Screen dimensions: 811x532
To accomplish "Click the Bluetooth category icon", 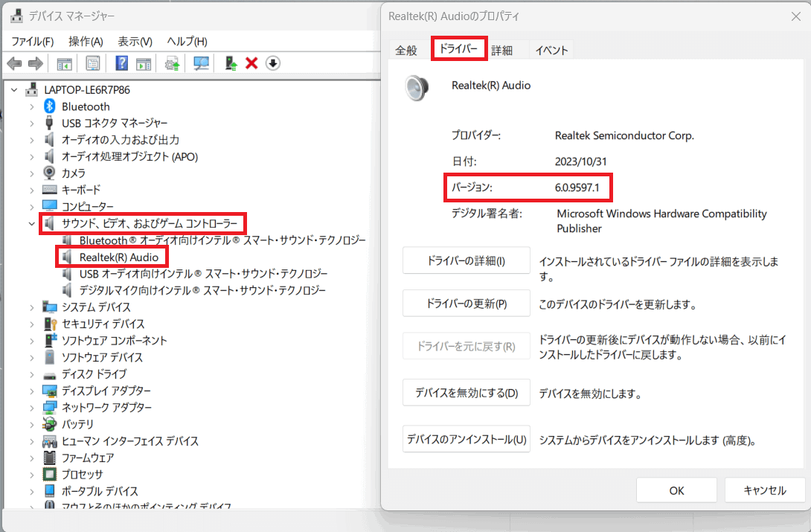I will 49,106.
